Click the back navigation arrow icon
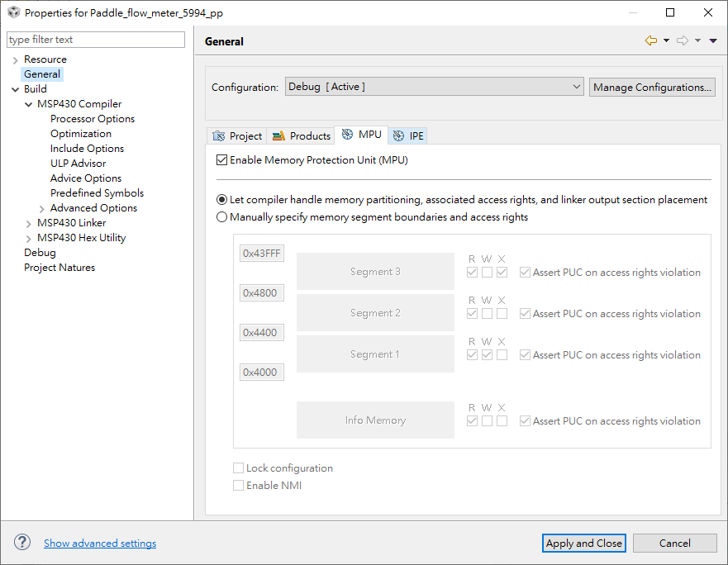Image resolution: width=728 pixels, height=565 pixels. click(651, 40)
